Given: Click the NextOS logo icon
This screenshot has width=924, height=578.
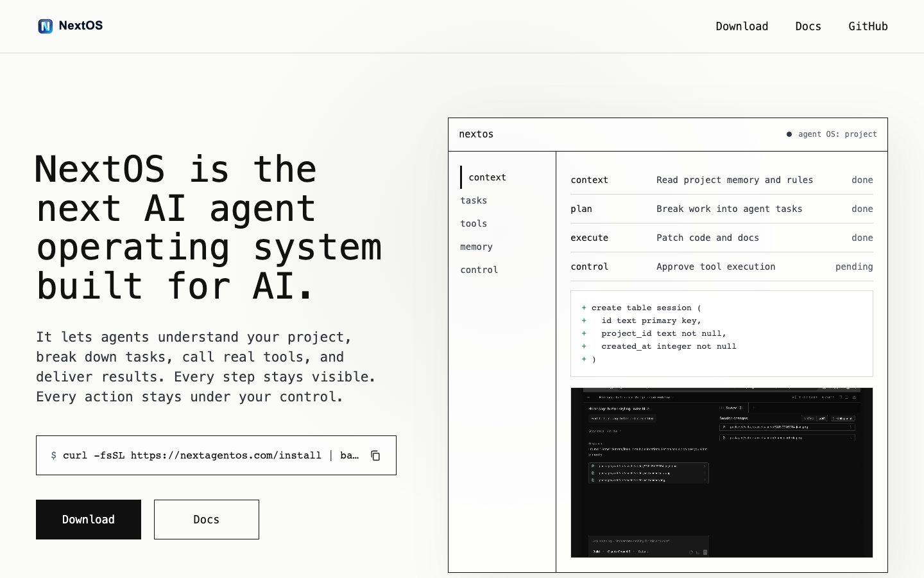Looking at the screenshot, I should 45,26.
